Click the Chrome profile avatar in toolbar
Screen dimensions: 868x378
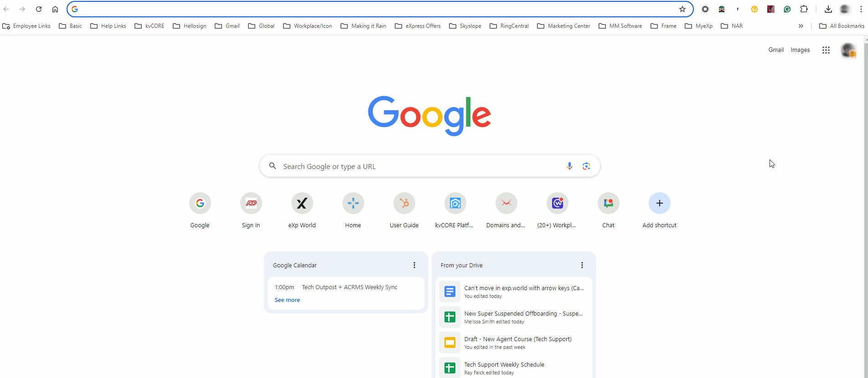[845, 9]
